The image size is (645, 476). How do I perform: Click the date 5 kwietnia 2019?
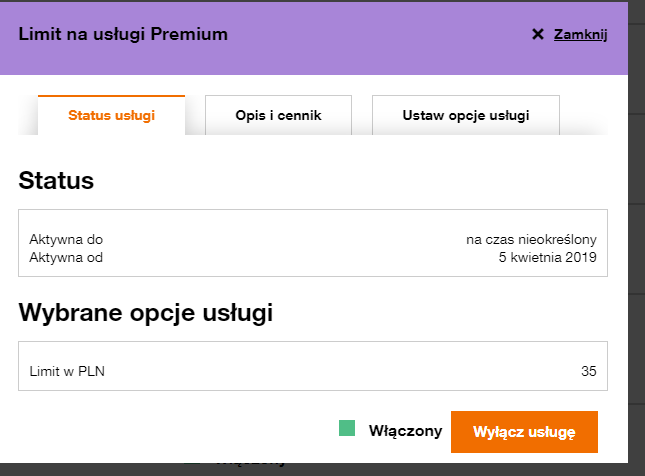tap(547, 257)
